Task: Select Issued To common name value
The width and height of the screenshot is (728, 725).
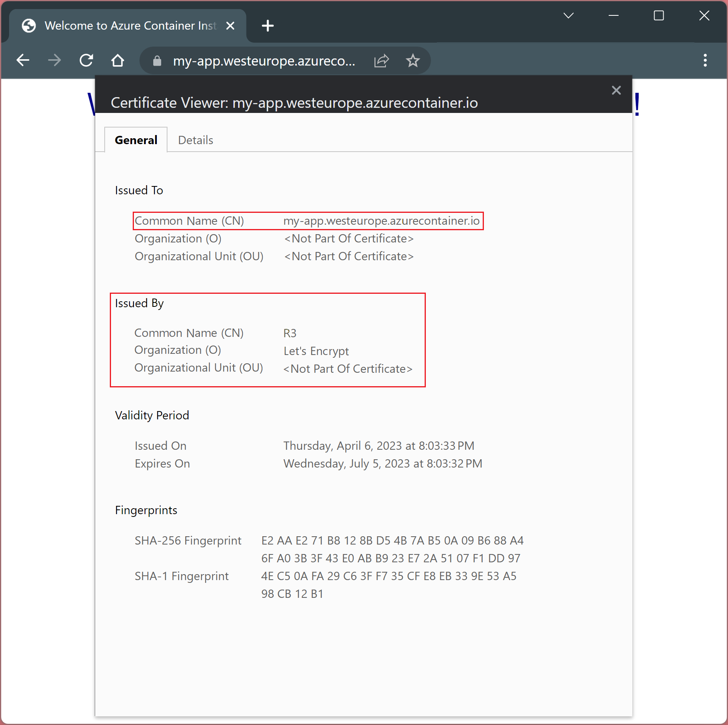Action: coord(382,221)
